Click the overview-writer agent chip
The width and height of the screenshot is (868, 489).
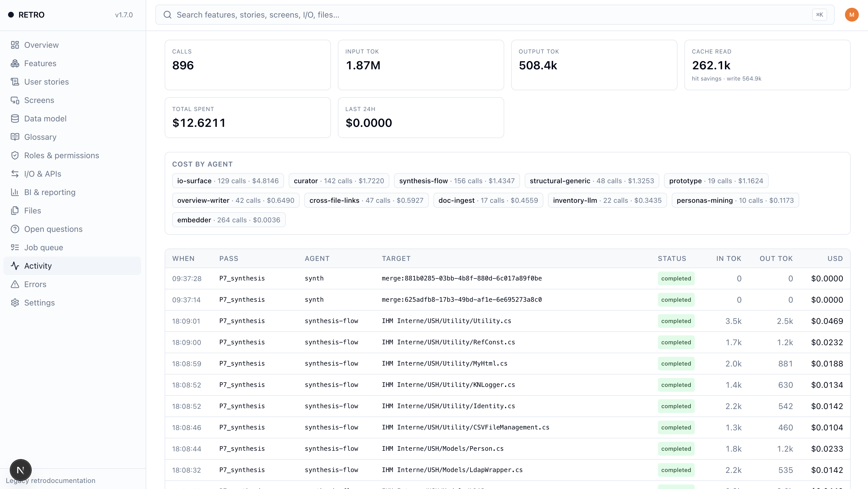pyautogui.click(x=235, y=200)
